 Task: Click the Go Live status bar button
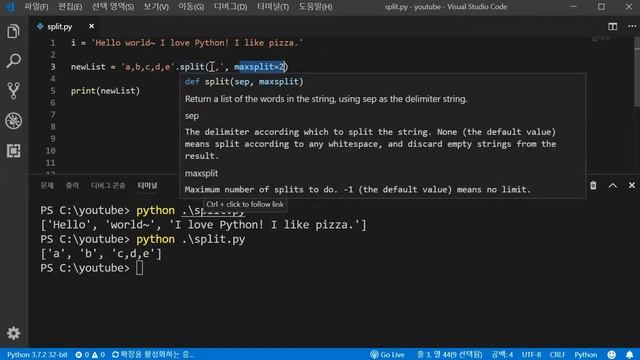pyautogui.click(x=387, y=355)
